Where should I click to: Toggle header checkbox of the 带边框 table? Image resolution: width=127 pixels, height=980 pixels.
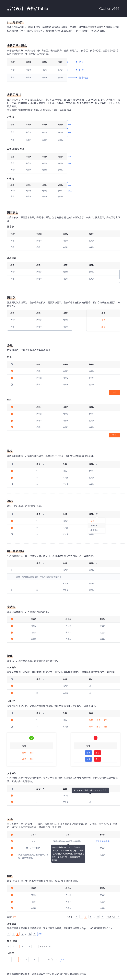coord(12,619)
